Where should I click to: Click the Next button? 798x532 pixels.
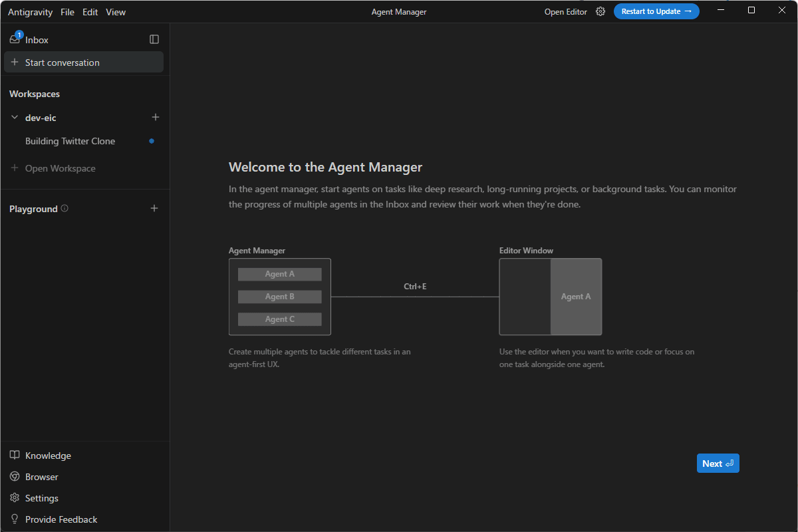pyautogui.click(x=718, y=463)
